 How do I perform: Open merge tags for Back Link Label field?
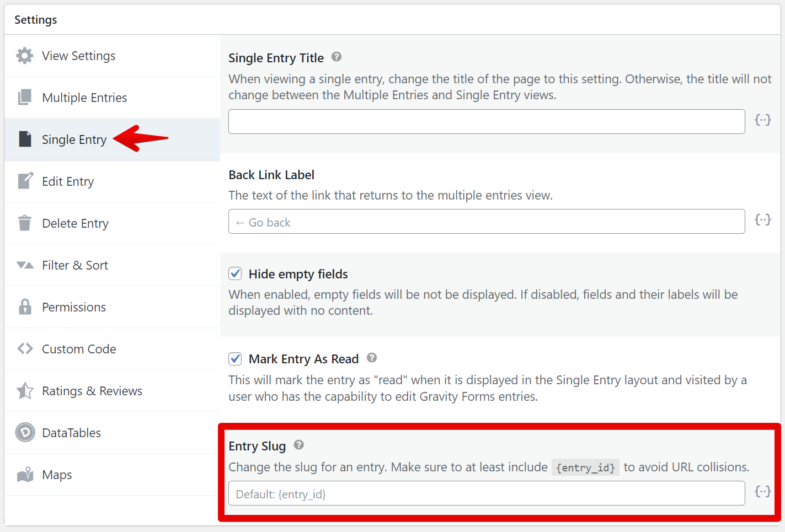762,220
